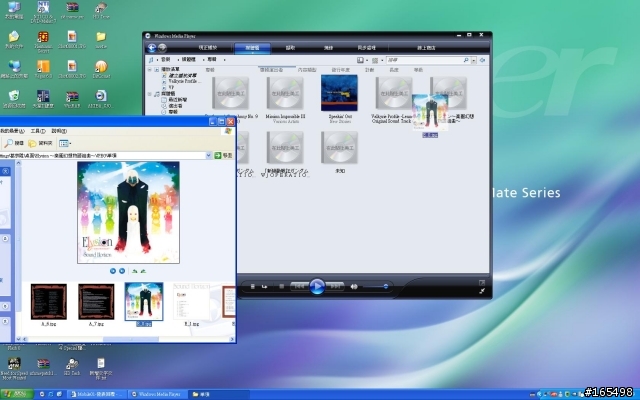Click the blue Play button
The image size is (640, 400).
point(317,287)
